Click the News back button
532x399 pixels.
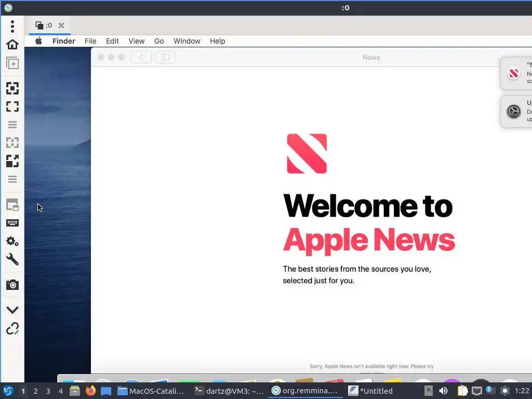(x=141, y=57)
